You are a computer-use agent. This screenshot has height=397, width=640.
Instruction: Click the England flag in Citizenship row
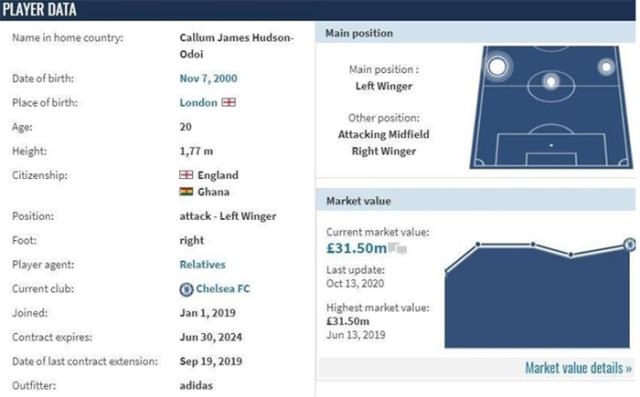(186, 175)
